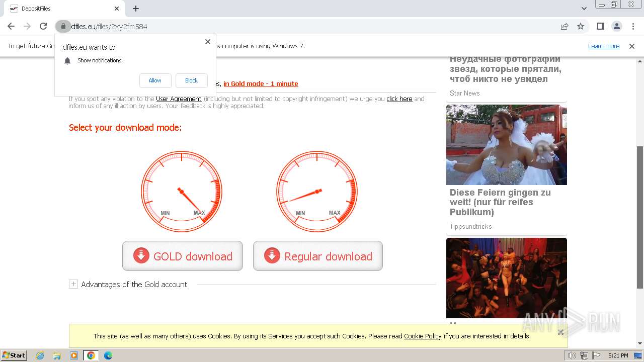
Task: Open site info lock icon
Action: [63, 26]
